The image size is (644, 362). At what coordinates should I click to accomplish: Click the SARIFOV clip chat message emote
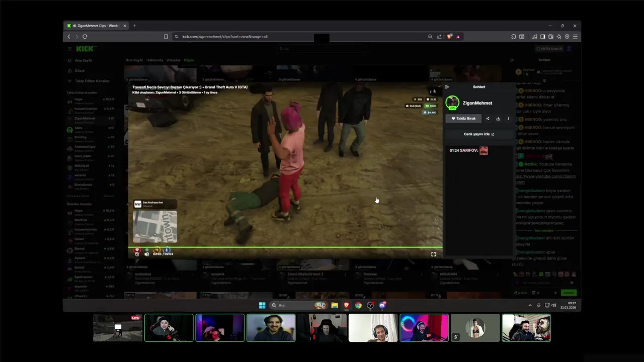click(484, 151)
